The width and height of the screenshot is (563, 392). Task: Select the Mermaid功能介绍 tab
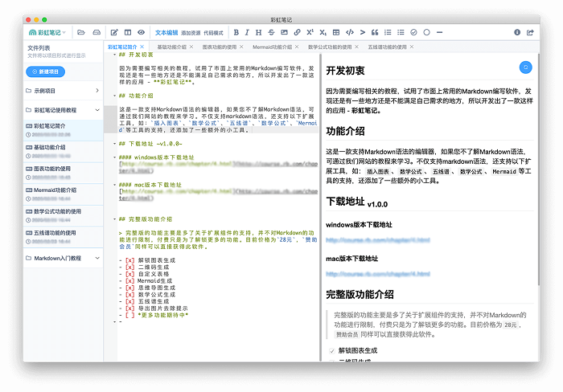(272, 47)
